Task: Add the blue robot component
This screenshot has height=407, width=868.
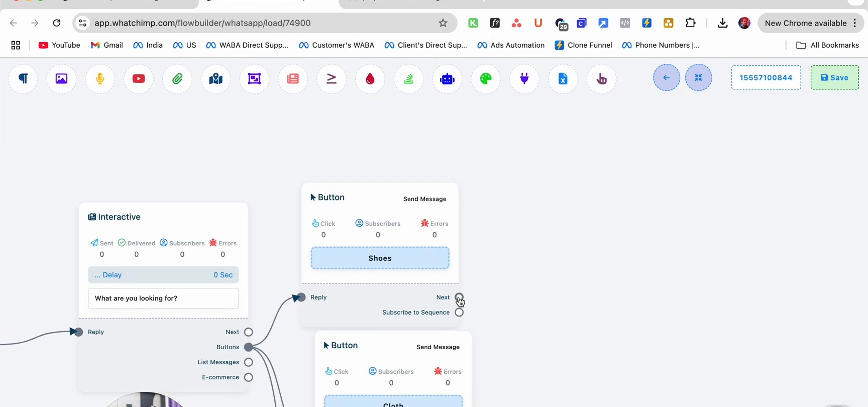Action: pyautogui.click(x=447, y=78)
